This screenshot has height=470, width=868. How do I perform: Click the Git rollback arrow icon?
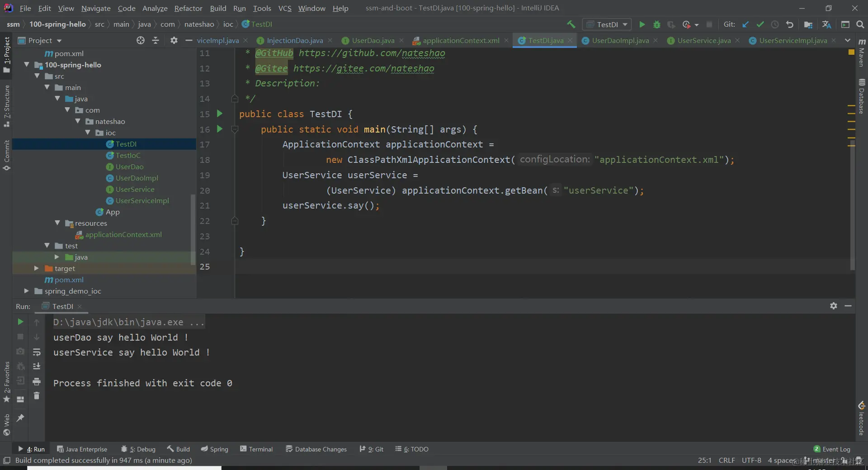click(790, 24)
